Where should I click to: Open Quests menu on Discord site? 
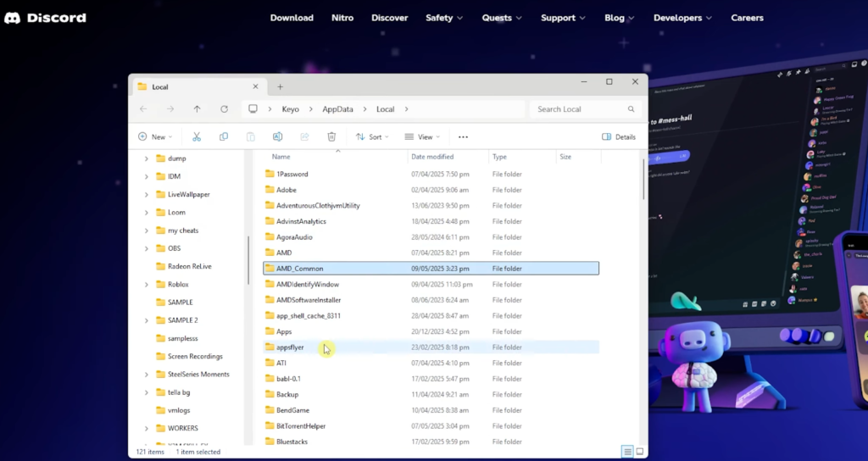(502, 18)
